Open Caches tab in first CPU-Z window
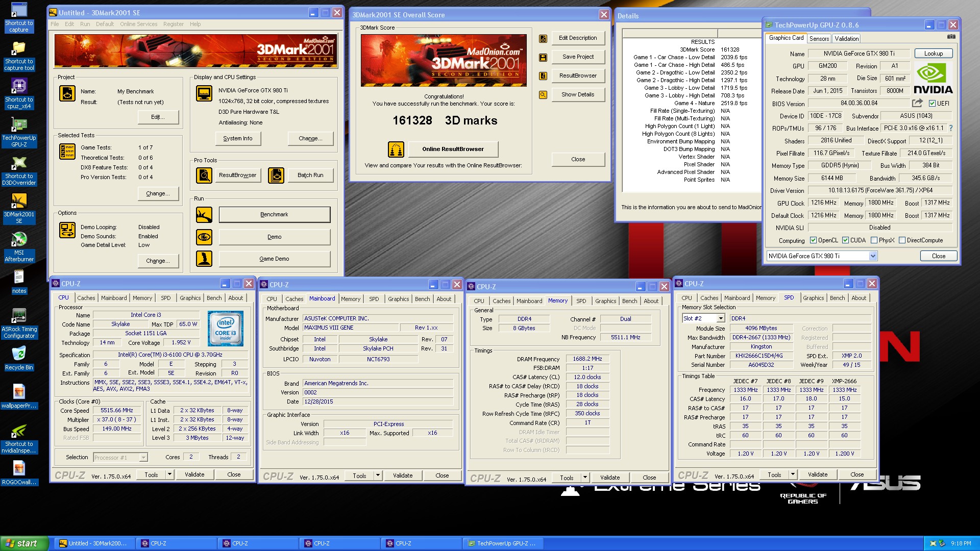Screen dimensions: 980x551 click(x=86, y=298)
